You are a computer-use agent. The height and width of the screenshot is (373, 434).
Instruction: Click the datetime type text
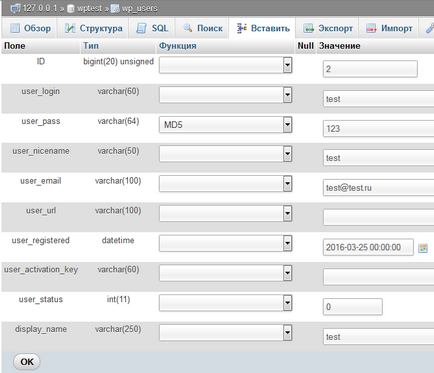pos(118,240)
